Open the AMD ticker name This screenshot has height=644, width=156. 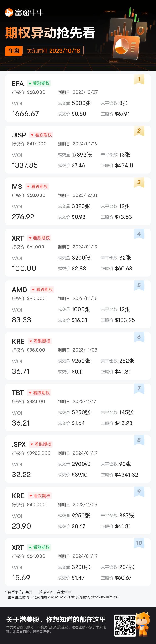point(20,290)
